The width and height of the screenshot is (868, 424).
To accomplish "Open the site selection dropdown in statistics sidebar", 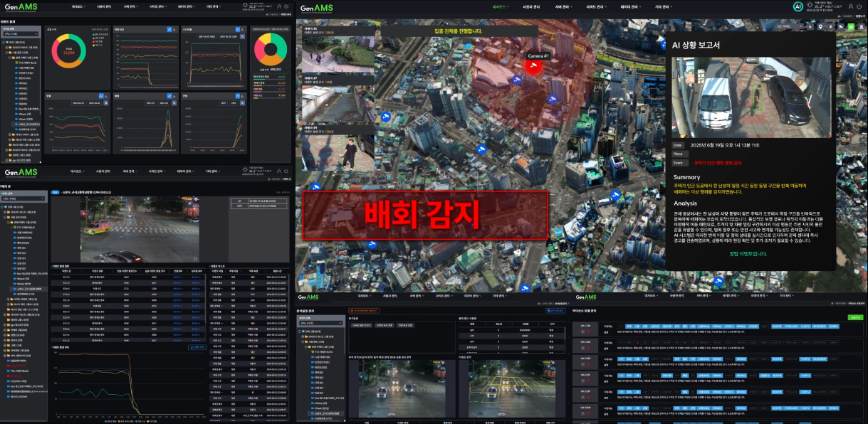I will 22,33.
